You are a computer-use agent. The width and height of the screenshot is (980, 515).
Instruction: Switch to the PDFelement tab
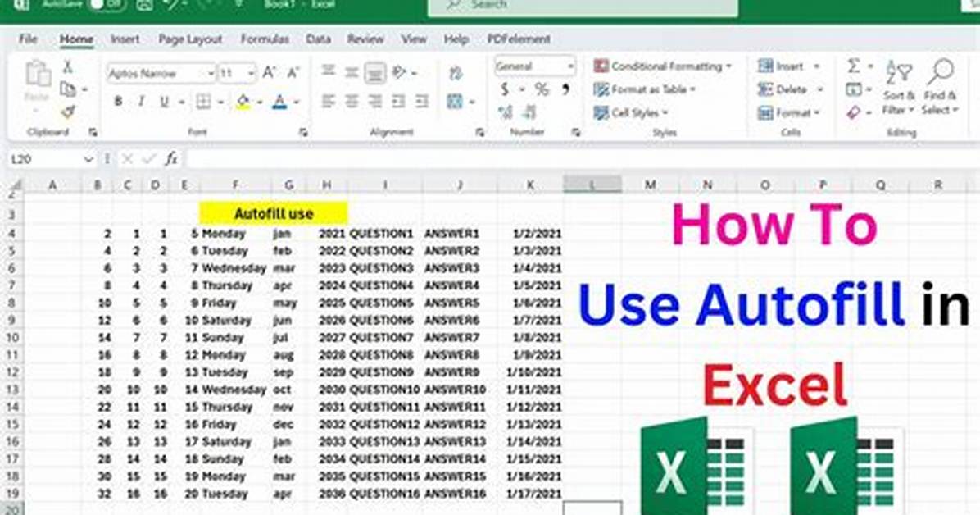pyautogui.click(x=519, y=39)
